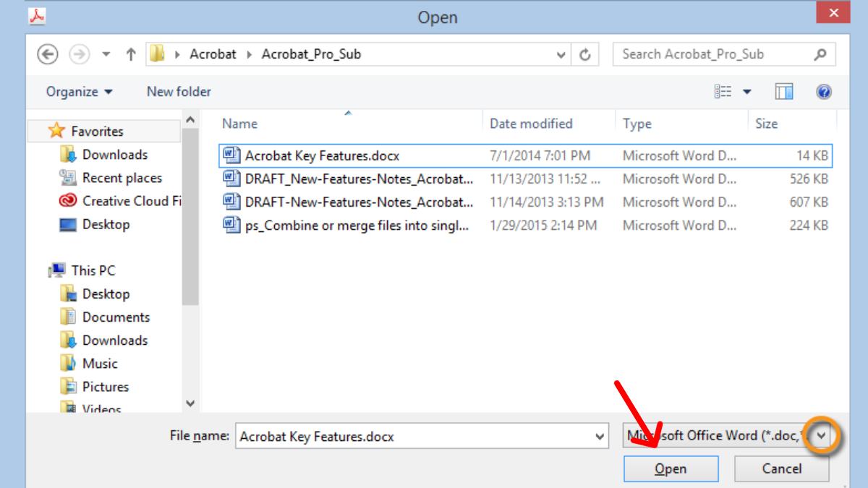Click into the File name text field
The width and height of the screenshot is (868, 488).
412,436
